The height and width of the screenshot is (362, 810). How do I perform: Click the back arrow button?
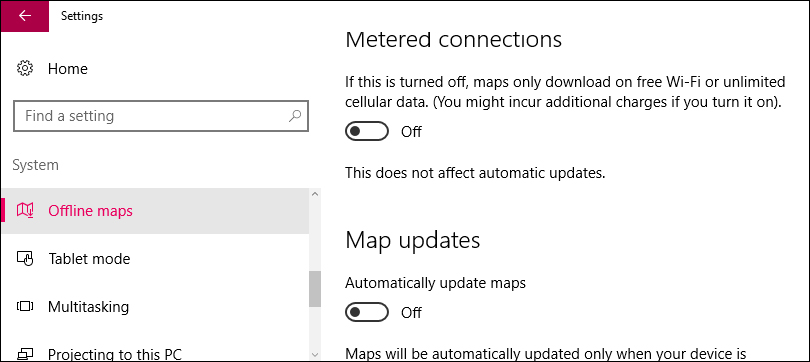pyautogui.click(x=25, y=16)
